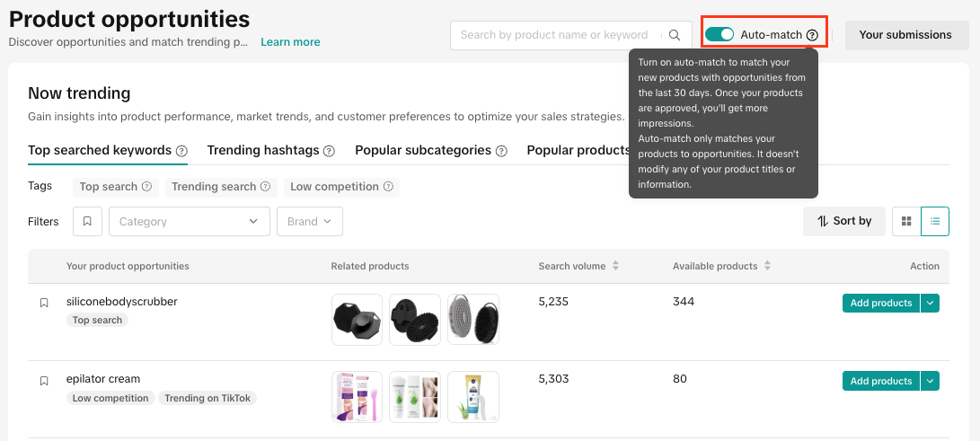Bookmark the epilator cream opportunity
This screenshot has width=980, height=441.
tap(44, 381)
